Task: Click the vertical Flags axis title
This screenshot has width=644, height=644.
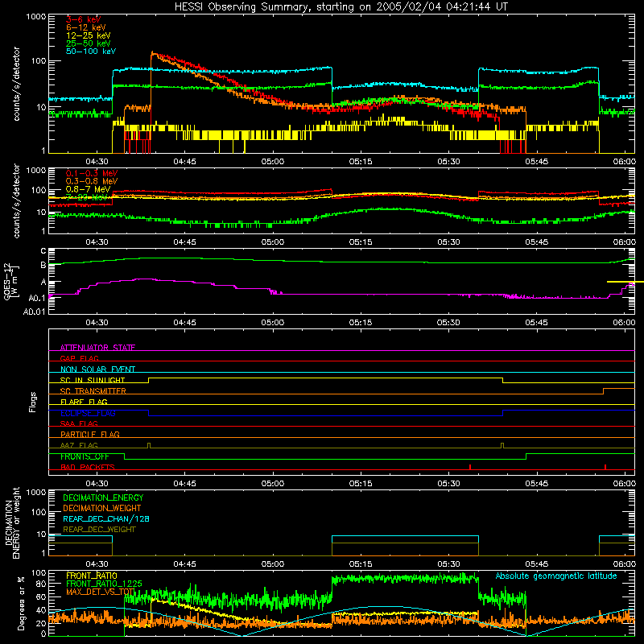Action: point(33,402)
